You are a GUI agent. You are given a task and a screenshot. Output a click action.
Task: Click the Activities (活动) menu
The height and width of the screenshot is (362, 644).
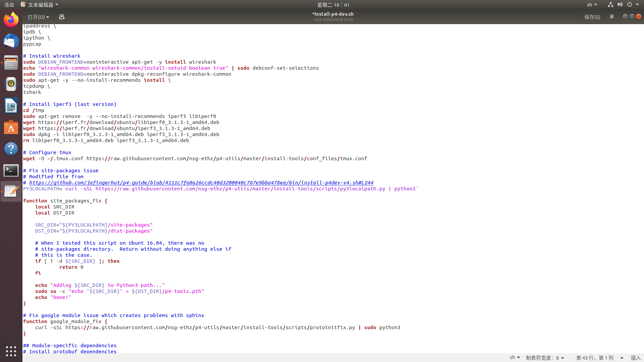click(9, 5)
